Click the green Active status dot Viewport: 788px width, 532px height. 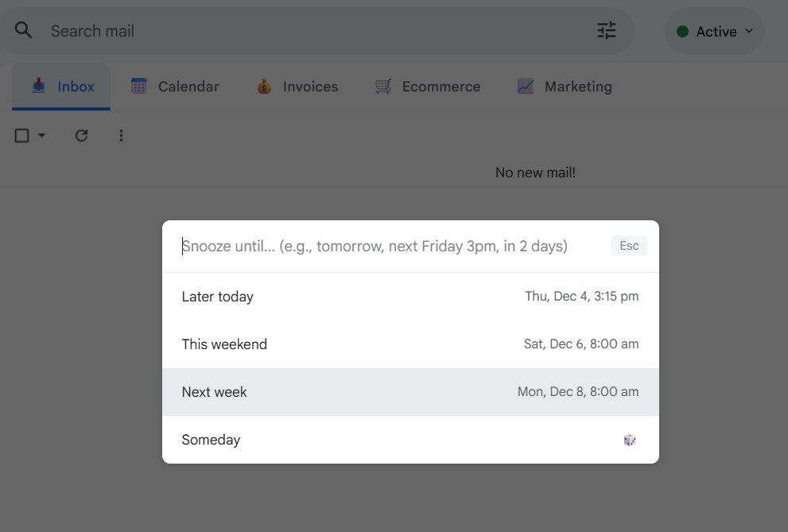[x=683, y=30]
